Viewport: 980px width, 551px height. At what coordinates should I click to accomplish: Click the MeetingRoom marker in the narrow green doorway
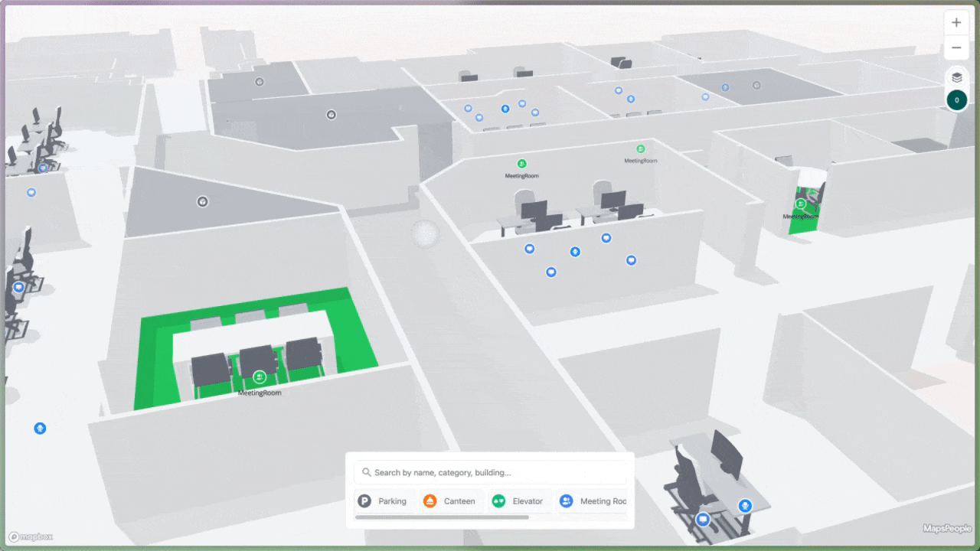coord(801,204)
